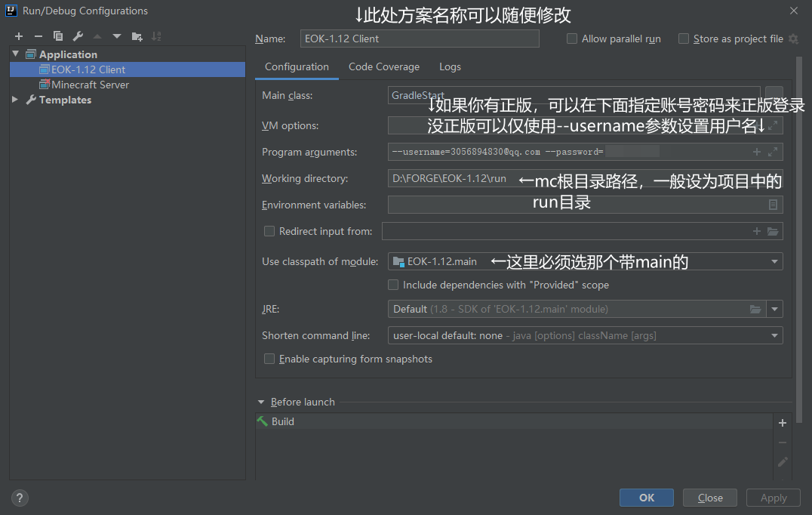Screen dimensions: 812x515
Task: Expand VM options field editor
Action: pos(773,125)
